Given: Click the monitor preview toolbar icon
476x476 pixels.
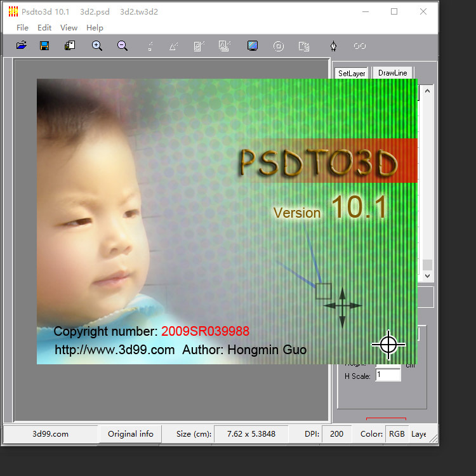Looking at the screenshot, I should pos(253,46).
